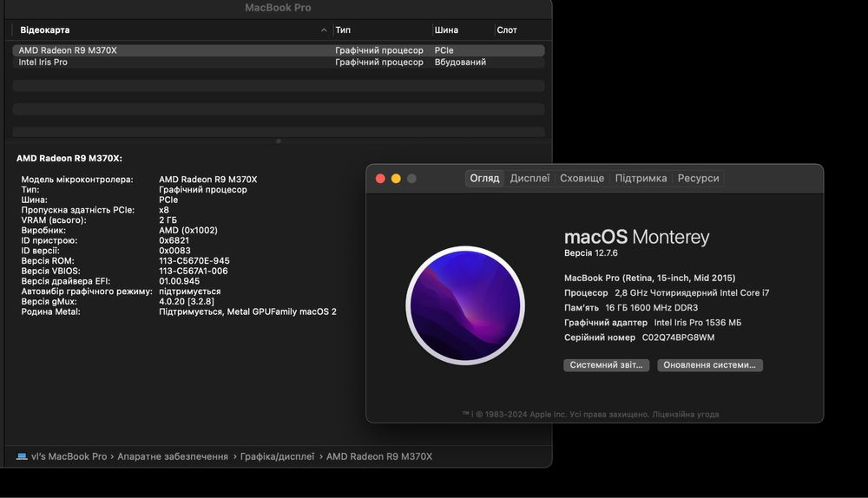Click the macOS Monterey title text
Screen dimensions: 868x498
tap(636, 237)
